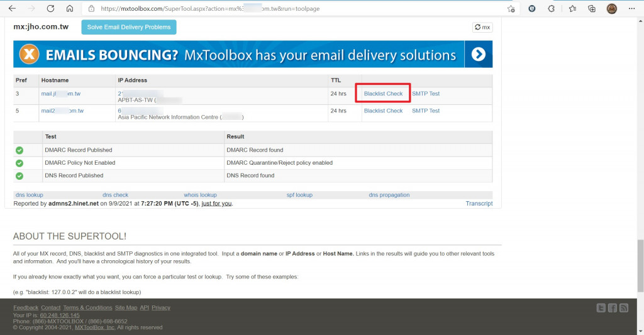Click the 'DMARC Quarantine/Reject policy enabled' result
The height and width of the screenshot is (335, 644).
click(x=279, y=163)
